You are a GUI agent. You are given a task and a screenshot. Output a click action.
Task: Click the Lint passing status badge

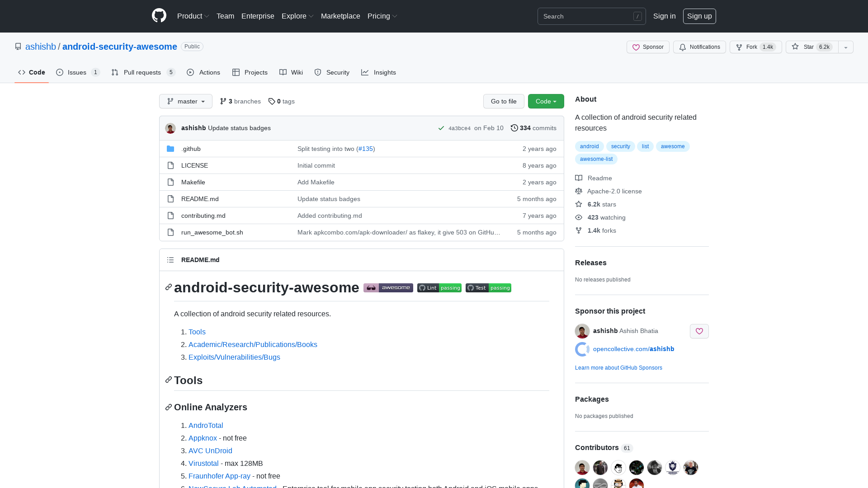pos(439,288)
